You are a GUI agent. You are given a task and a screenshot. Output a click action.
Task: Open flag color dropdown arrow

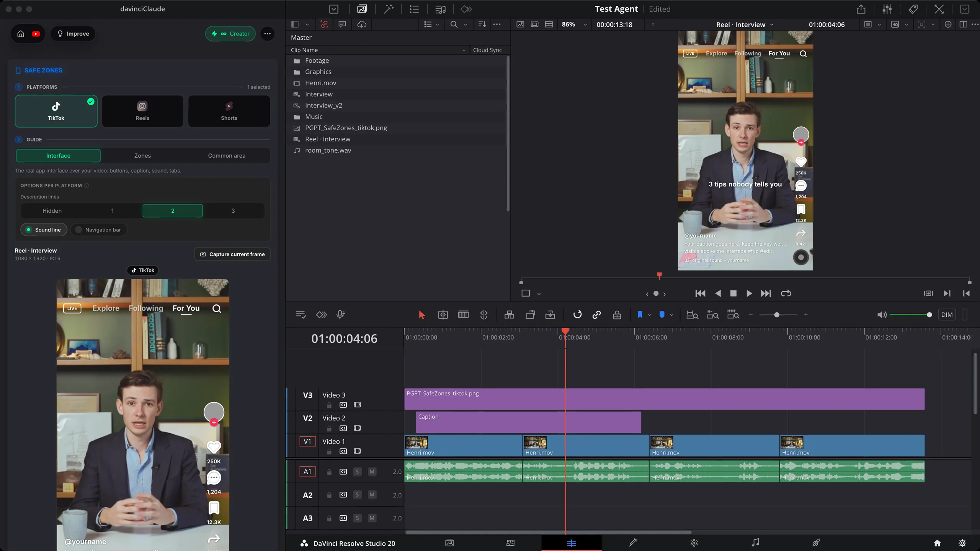pyautogui.click(x=650, y=315)
